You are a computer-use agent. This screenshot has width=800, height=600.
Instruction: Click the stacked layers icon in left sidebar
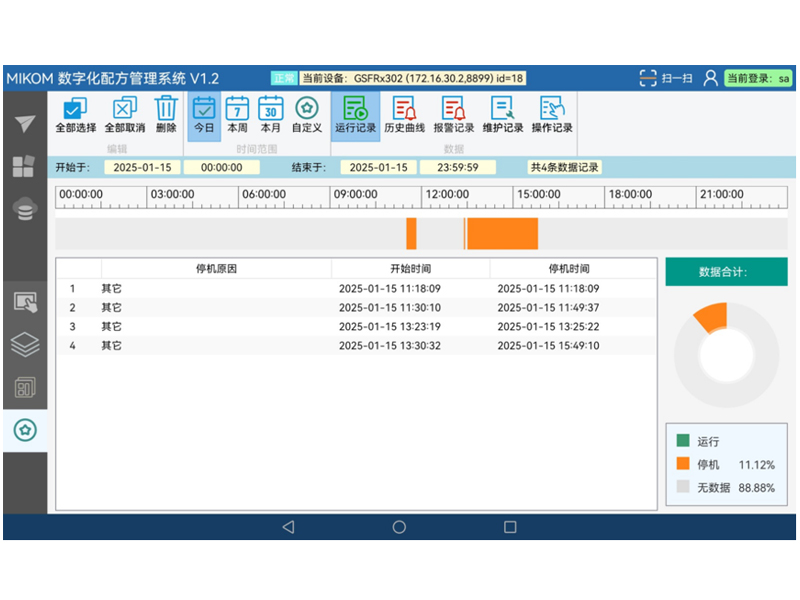(x=25, y=344)
